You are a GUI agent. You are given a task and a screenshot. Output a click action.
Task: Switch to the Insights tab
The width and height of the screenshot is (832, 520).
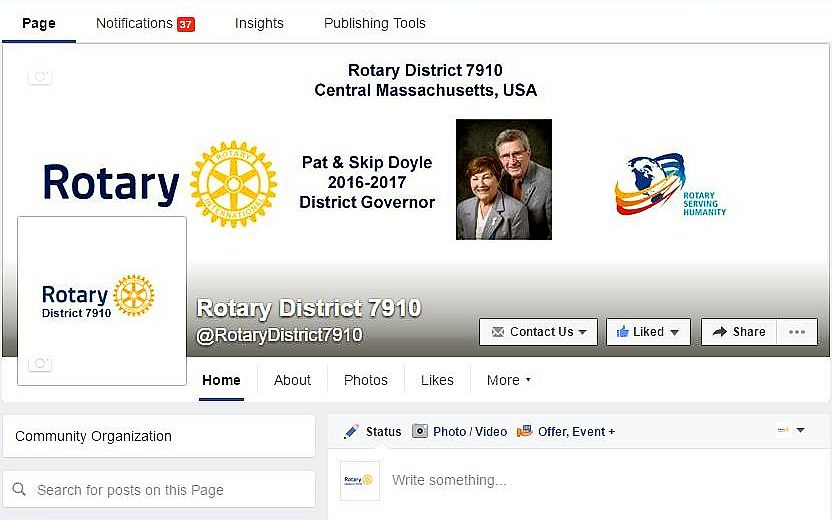click(259, 23)
